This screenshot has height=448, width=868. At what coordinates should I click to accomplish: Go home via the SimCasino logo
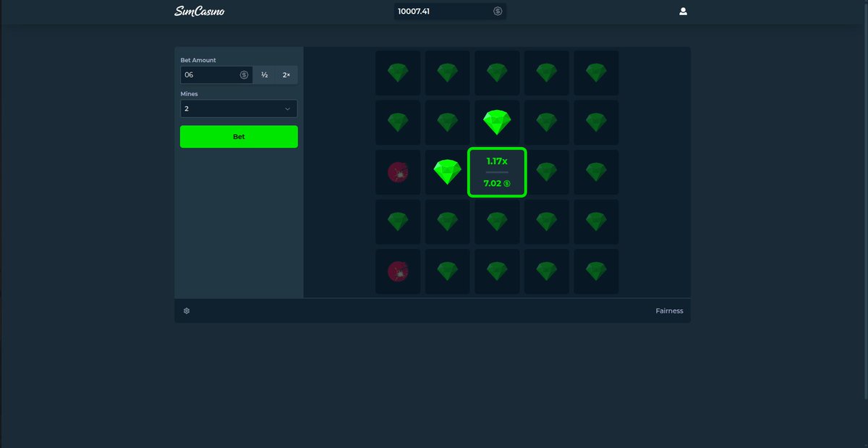(200, 12)
